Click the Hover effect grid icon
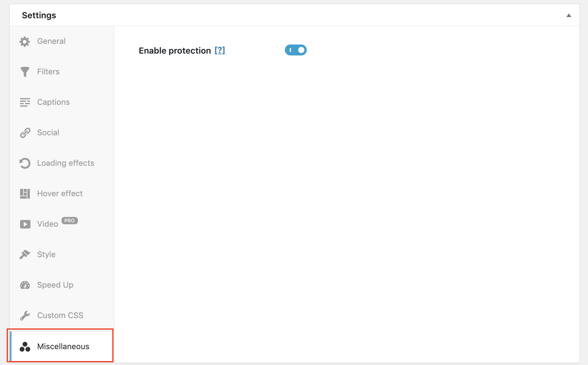Viewport: 588px width, 365px height. [25, 193]
